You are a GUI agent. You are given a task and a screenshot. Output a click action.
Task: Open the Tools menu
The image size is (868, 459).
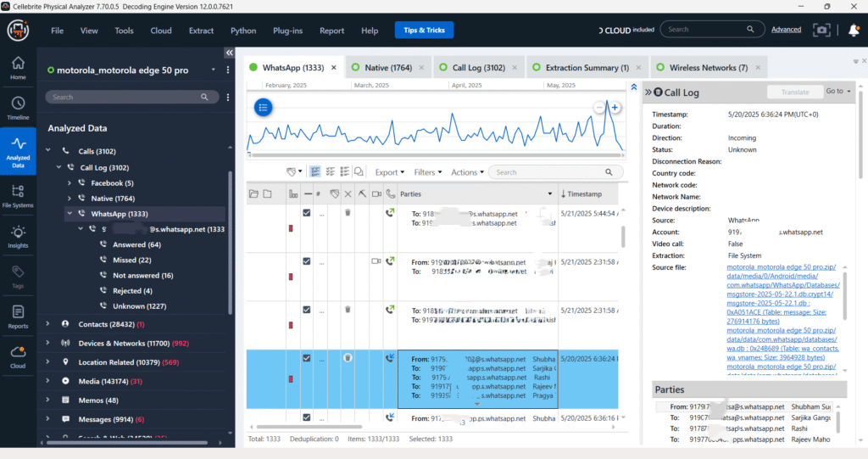pyautogui.click(x=124, y=31)
